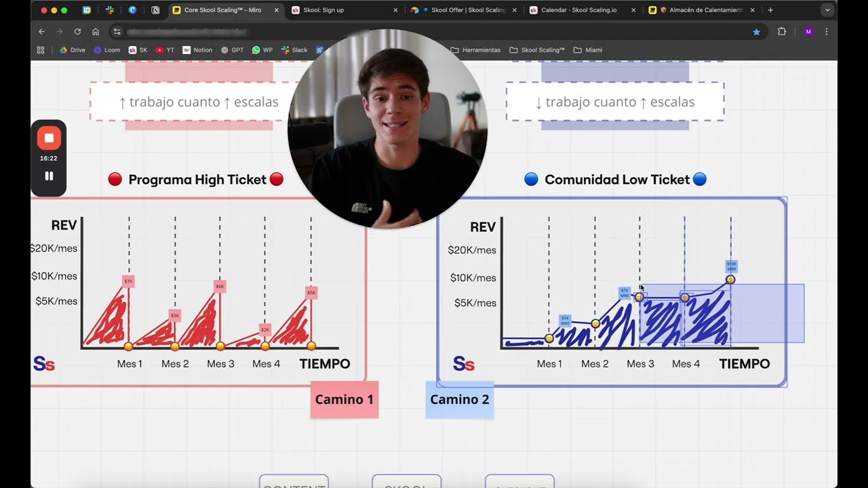Reload the current page
This screenshot has width=868, height=488.
point(77,32)
